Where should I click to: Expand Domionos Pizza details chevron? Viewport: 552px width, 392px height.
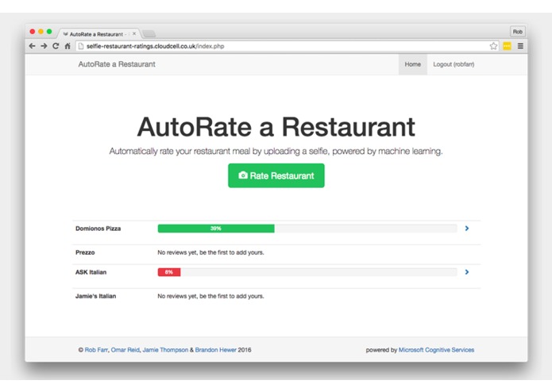tap(467, 229)
